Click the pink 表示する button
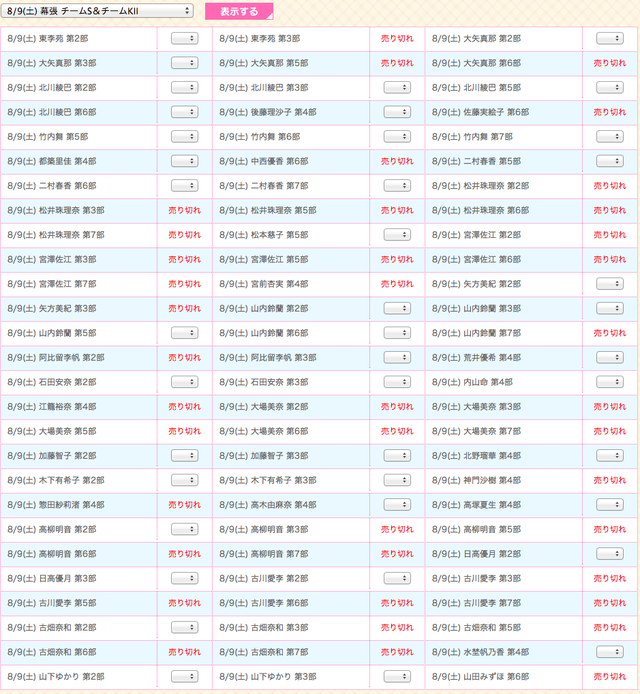 [x=239, y=12]
